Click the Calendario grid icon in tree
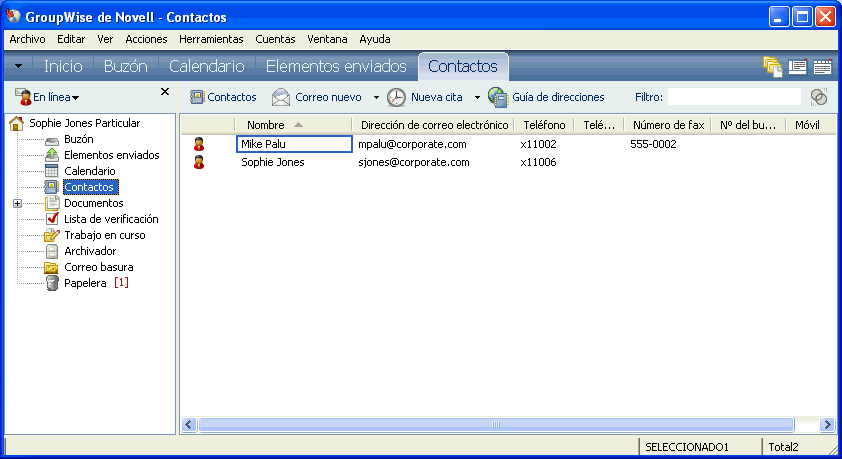The image size is (842, 459). 52,171
